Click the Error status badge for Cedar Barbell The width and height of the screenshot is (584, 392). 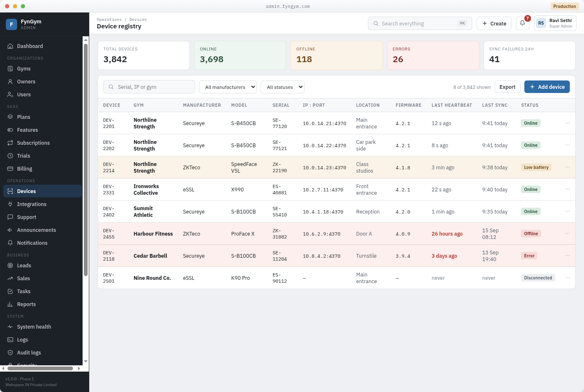[x=529, y=256]
